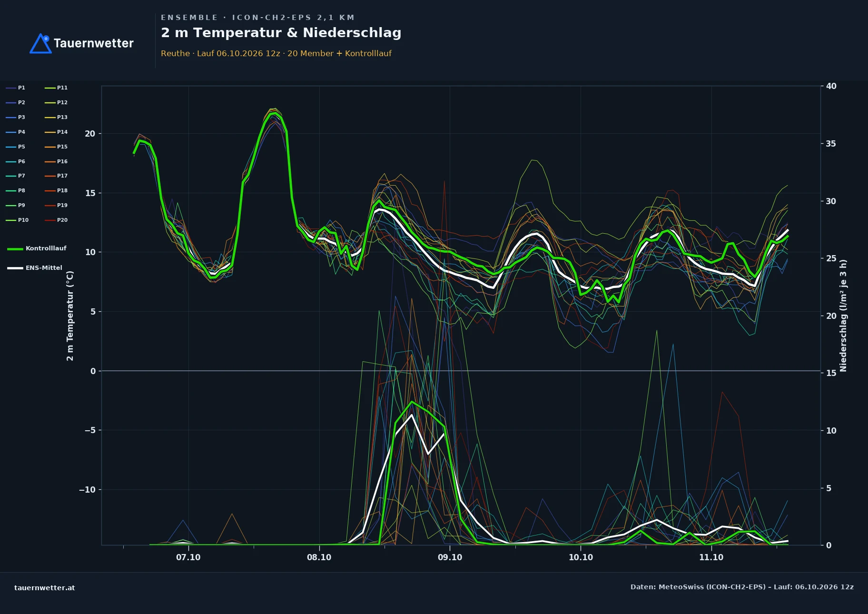The width and height of the screenshot is (868, 614).
Task: Click the 11.10 date axis label
Action: pyautogui.click(x=711, y=557)
